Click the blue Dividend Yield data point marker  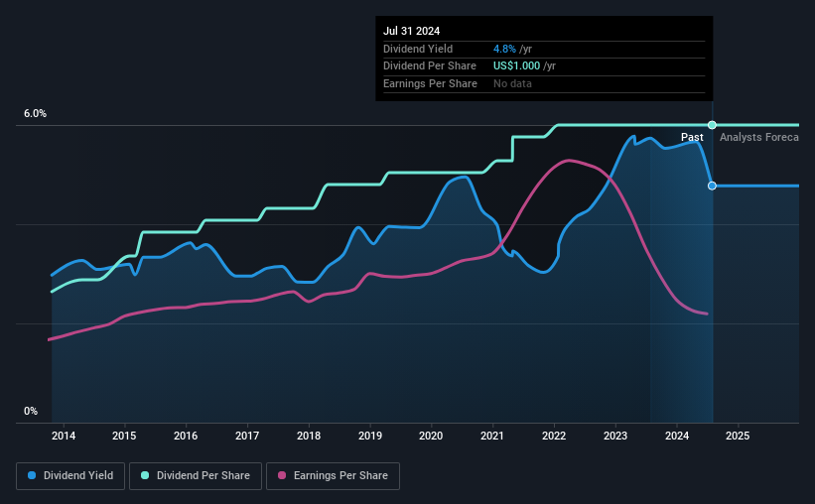[x=712, y=186]
